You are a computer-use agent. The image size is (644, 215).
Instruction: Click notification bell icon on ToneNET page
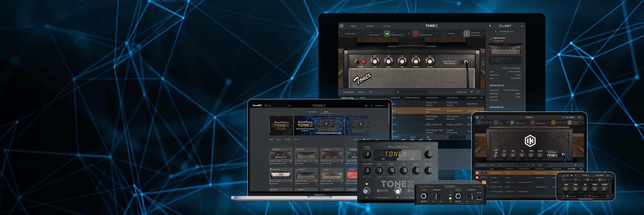point(371,106)
